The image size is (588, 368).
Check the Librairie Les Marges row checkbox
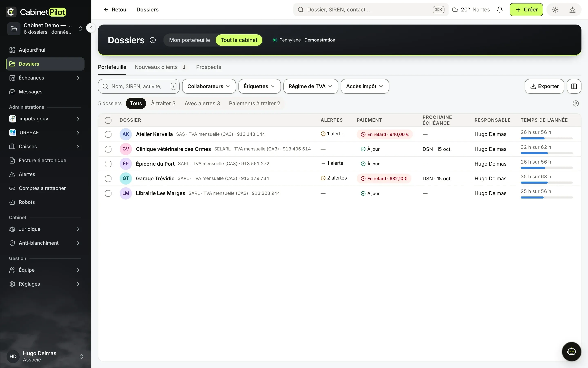108,193
